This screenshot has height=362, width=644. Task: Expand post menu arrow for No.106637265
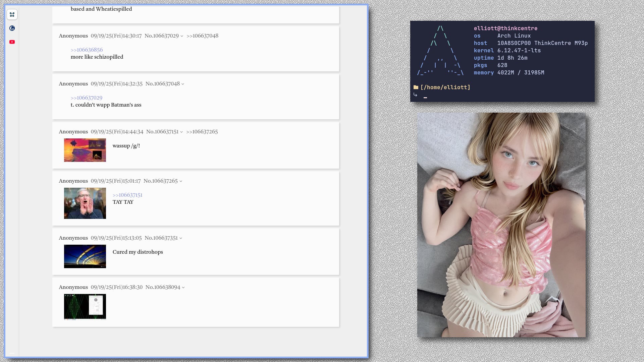click(x=181, y=181)
